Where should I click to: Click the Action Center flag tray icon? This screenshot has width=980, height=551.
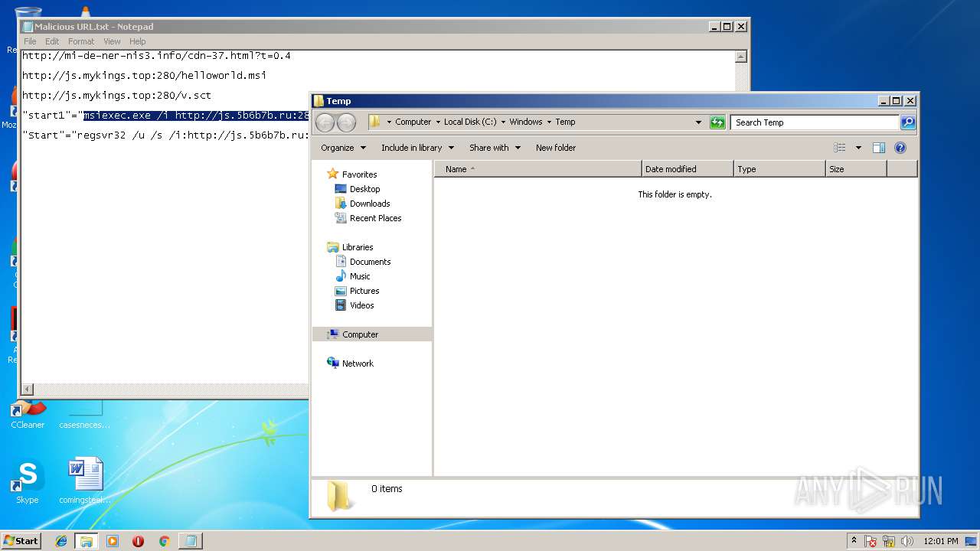[x=871, y=541]
